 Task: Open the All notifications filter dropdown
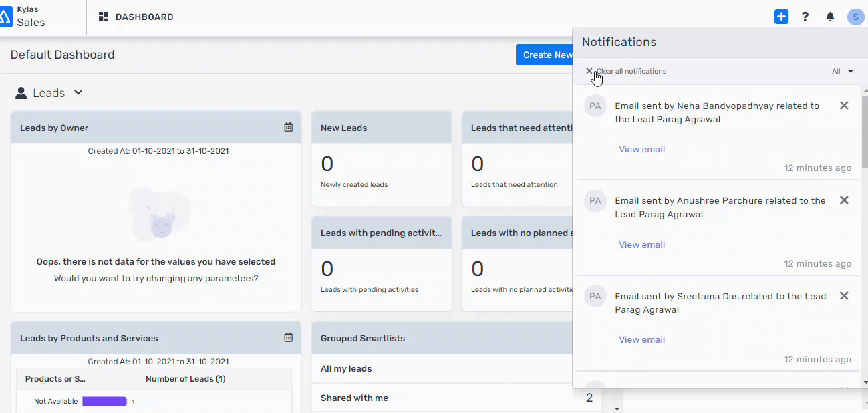(x=843, y=71)
